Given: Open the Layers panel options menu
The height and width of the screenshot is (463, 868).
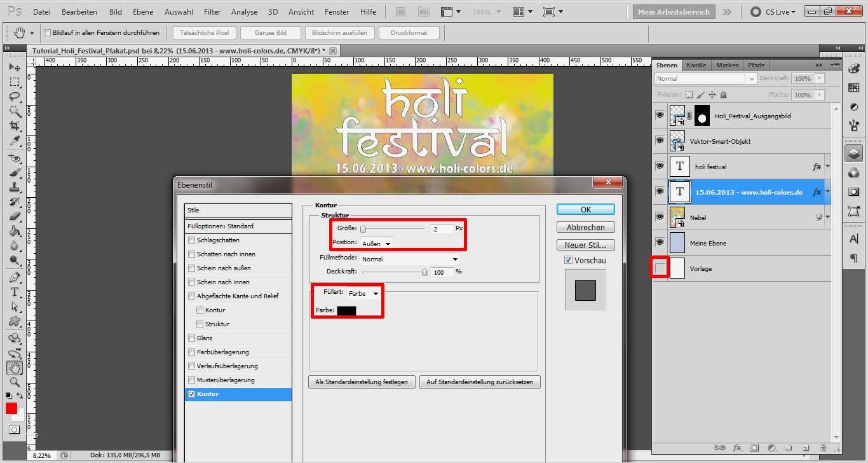Looking at the screenshot, I should point(836,65).
